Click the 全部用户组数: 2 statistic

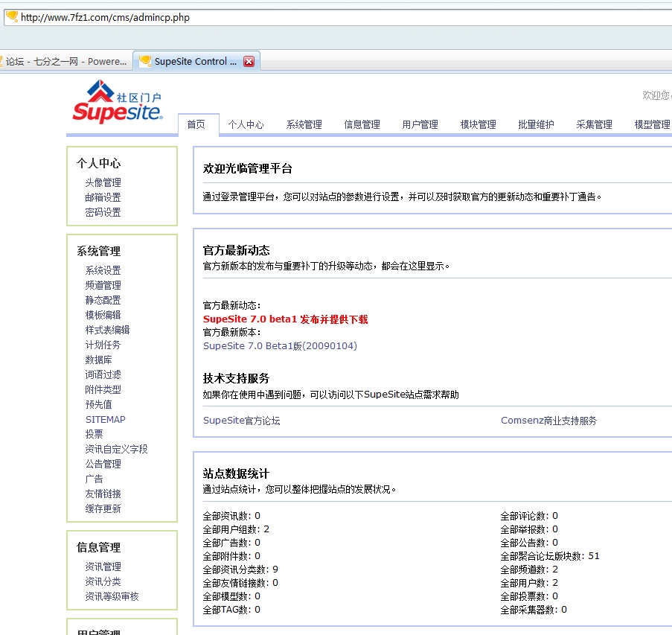point(236,529)
